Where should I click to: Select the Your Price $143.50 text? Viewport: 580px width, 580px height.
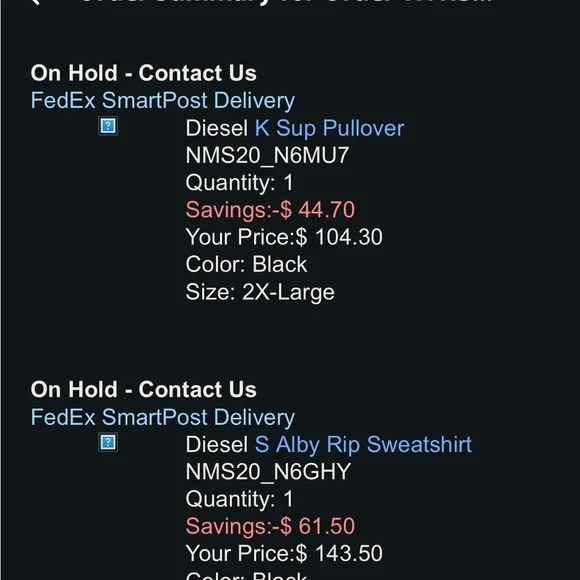(x=284, y=553)
